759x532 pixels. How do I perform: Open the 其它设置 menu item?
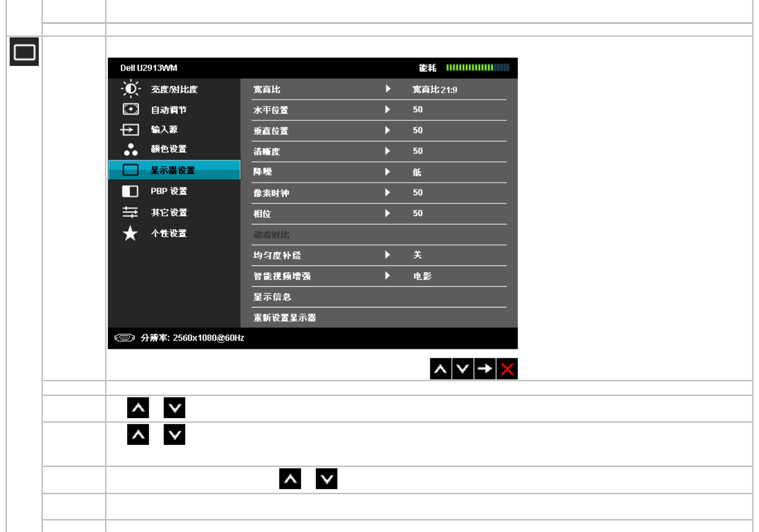coord(174,212)
